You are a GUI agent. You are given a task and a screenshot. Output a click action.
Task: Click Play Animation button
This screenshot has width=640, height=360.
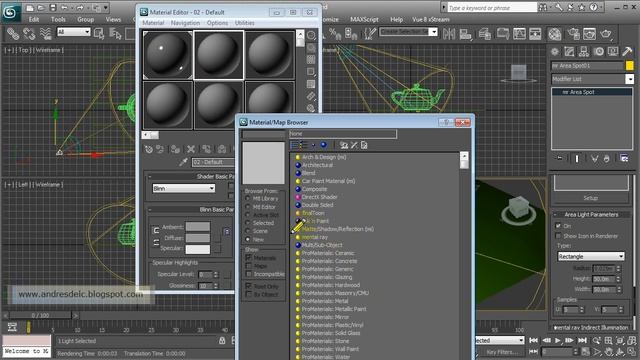coord(558,340)
